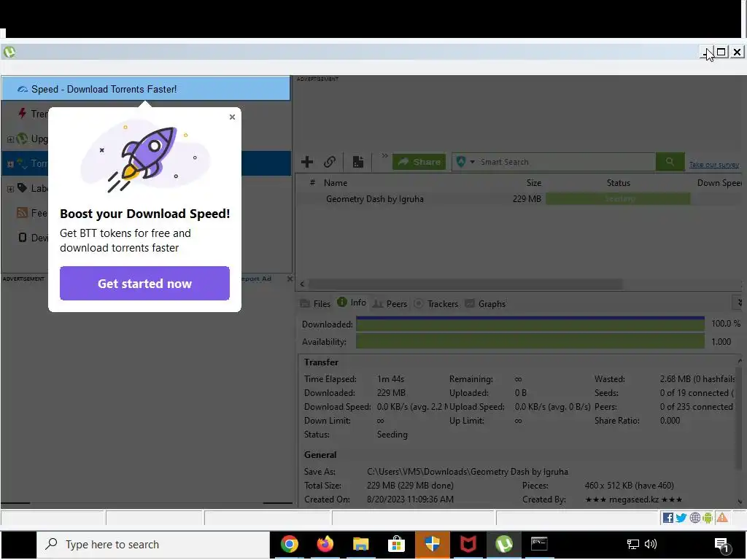This screenshot has height=560, width=747.
Task: Select Speed - Download Torrents Faster item
Action: (146, 89)
